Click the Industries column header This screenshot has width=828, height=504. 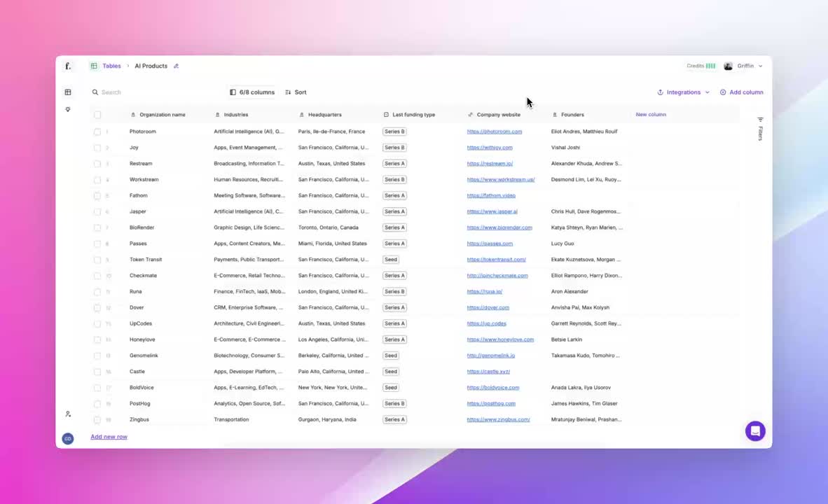click(x=235, y=115)
